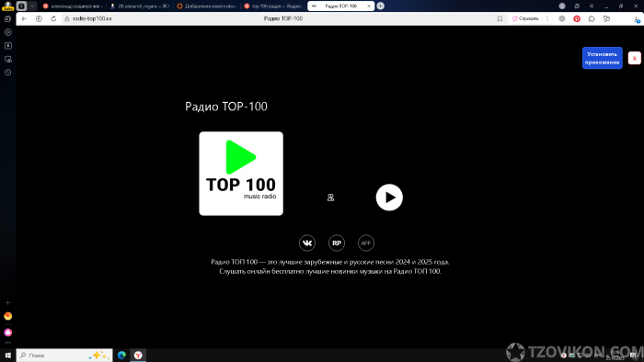Switch to the Добавление нового tab

(207, 6)
